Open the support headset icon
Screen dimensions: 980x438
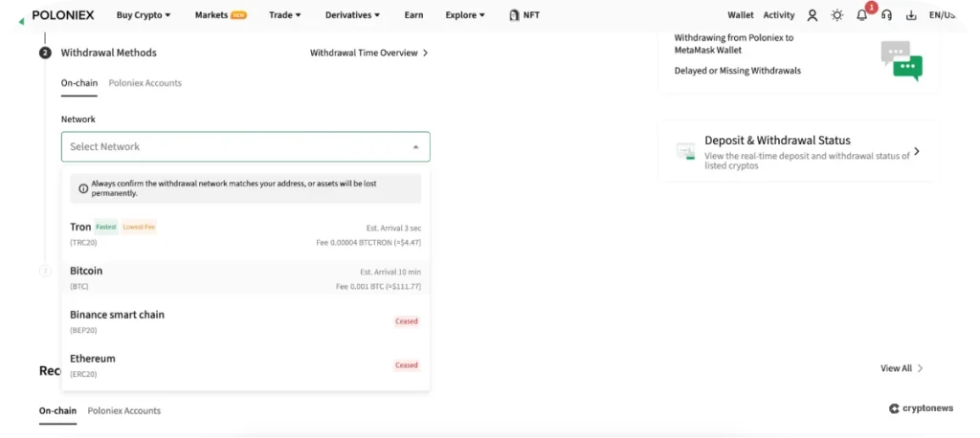(x=886, y=15)
